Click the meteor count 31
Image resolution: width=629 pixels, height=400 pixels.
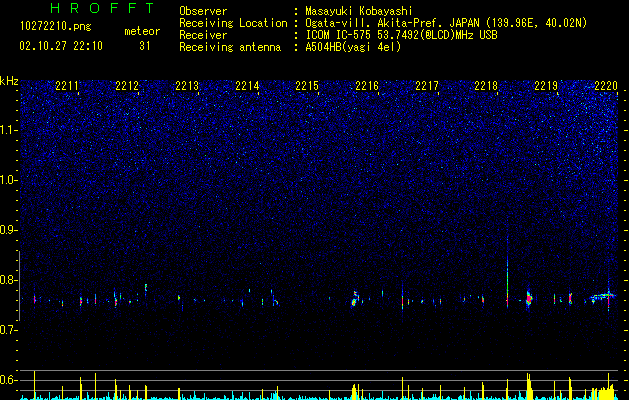click(x=144, y=46)
